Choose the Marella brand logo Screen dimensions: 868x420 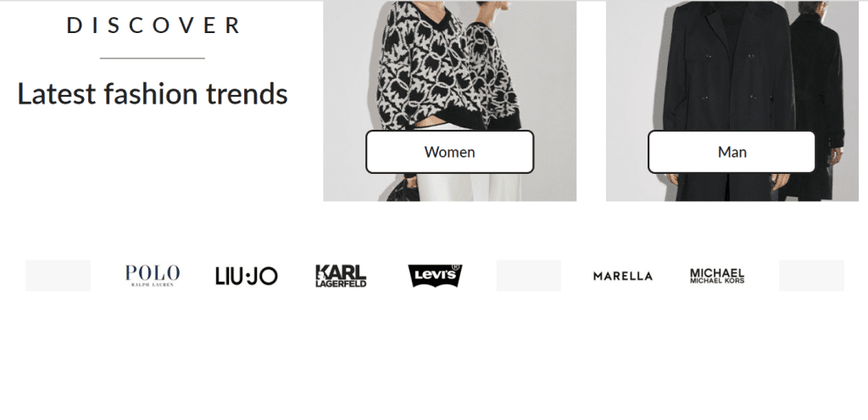pos(623,276)
